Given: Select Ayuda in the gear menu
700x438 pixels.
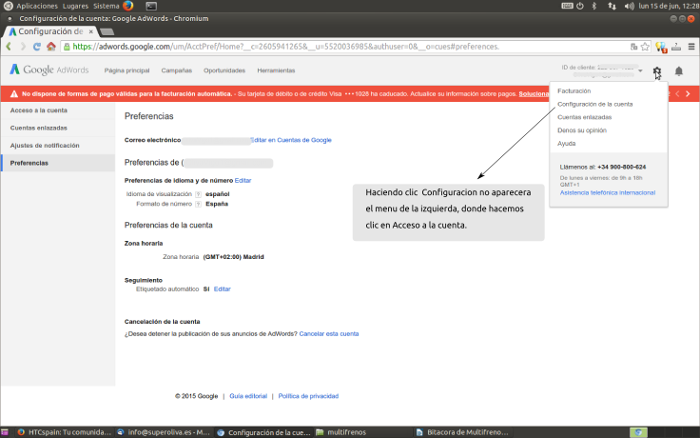Looking at the screenshot, I should pyautogui.click(x=566, y=143).
